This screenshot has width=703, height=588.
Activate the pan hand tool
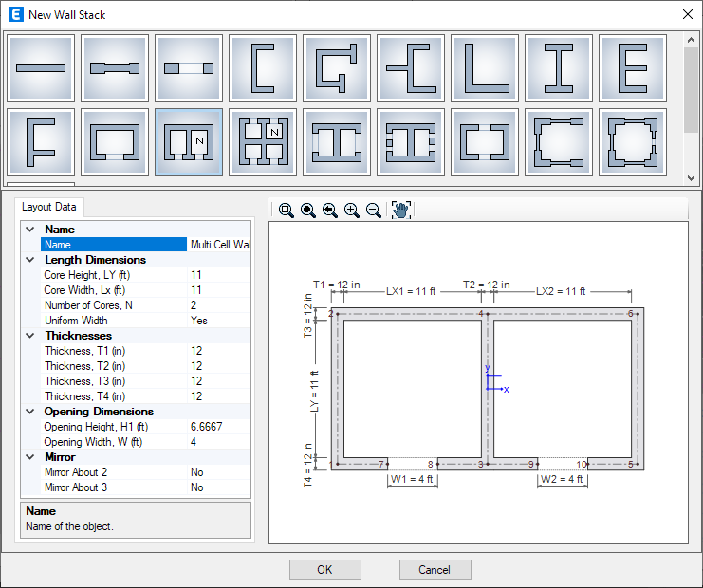coord(400,210)
